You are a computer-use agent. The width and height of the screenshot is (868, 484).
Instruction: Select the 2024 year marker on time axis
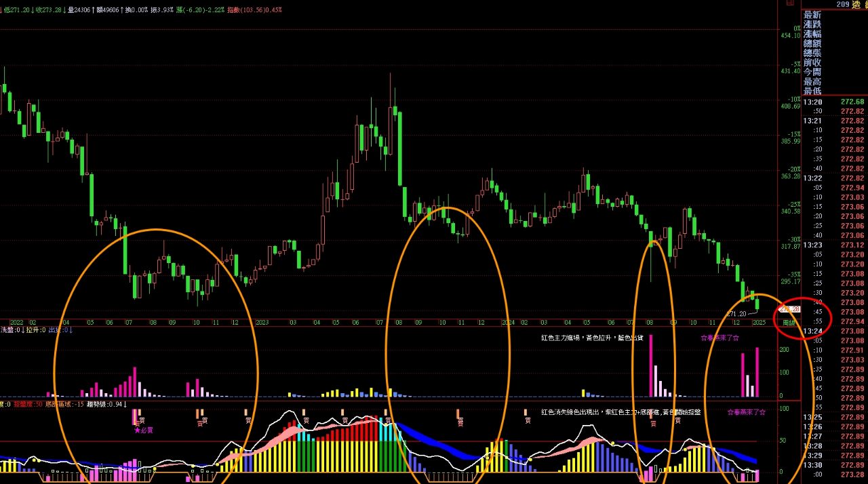pyautogui.click(x=509, y=323)
